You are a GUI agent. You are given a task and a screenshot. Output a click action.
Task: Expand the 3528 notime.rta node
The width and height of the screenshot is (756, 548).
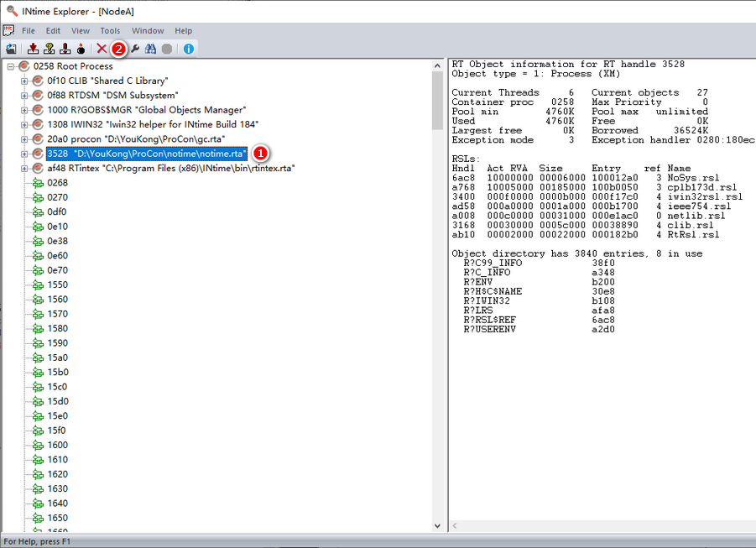(x=24, y=154)
